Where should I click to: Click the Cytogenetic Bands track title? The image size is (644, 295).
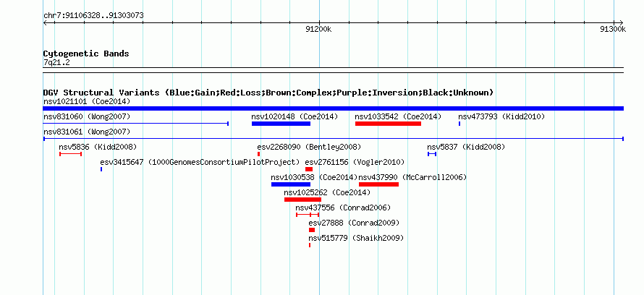coord(86,54)
